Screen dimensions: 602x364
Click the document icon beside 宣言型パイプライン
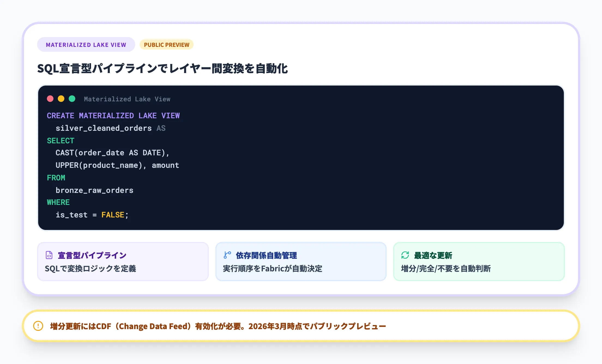49,255
